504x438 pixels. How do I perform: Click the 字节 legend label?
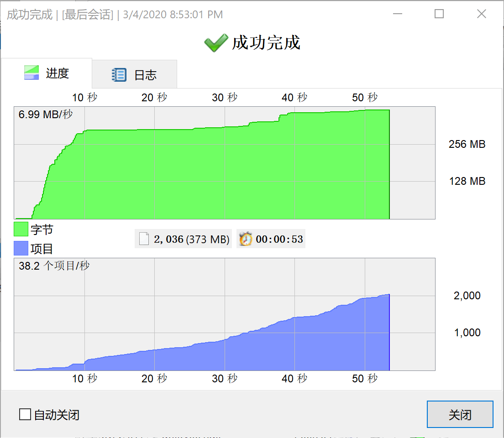click(42, 229)
